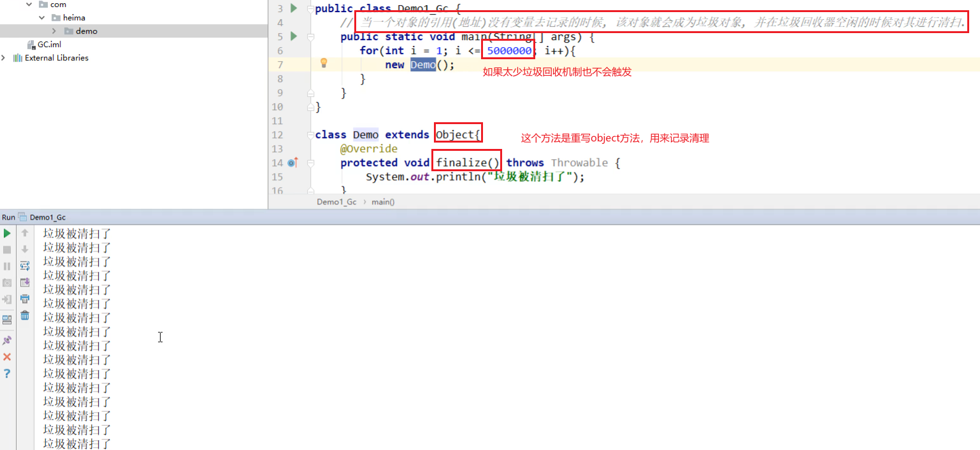Click the Exit icon with arrow
980x450 pixels.
tap(7, 299)
